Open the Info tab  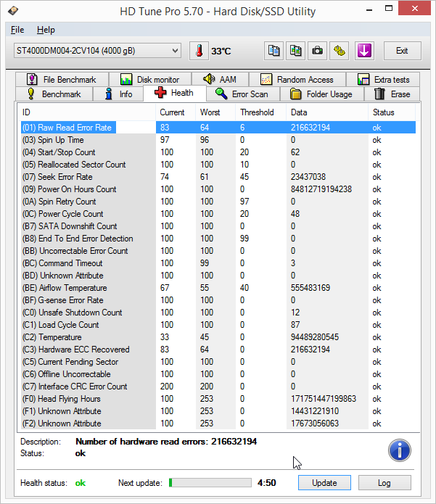118,94
